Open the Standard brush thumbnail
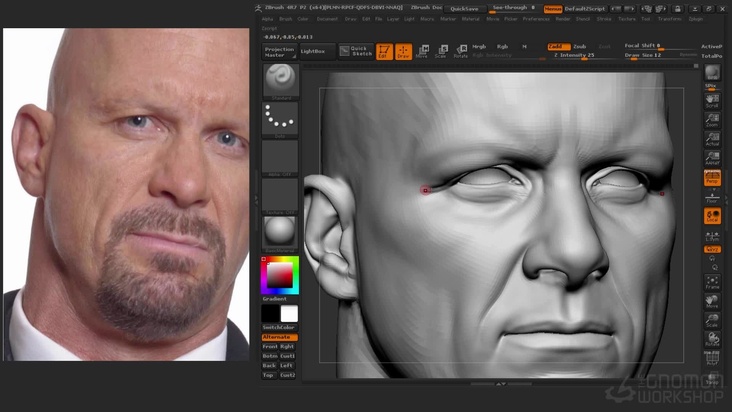732x412 pixels. click(280, 81)
